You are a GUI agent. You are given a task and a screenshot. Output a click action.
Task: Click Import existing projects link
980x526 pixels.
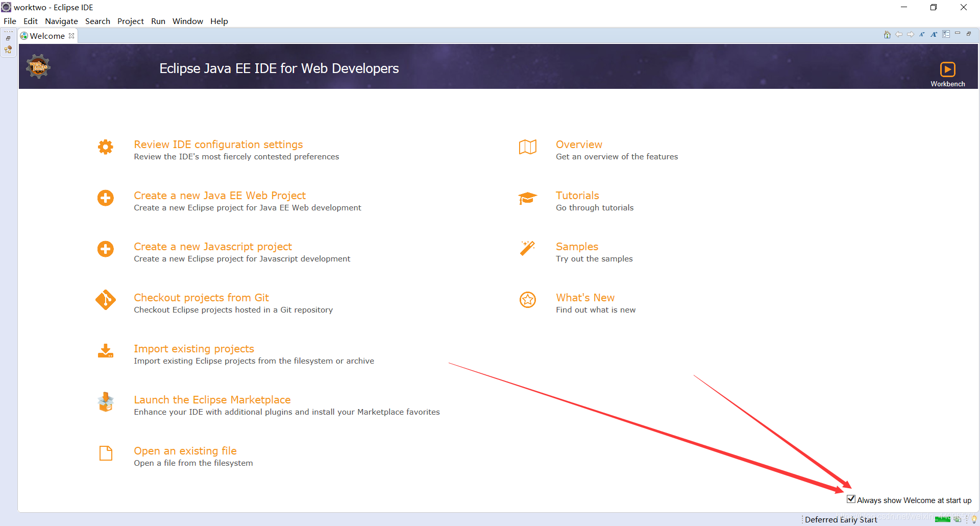tap(194, 349)
